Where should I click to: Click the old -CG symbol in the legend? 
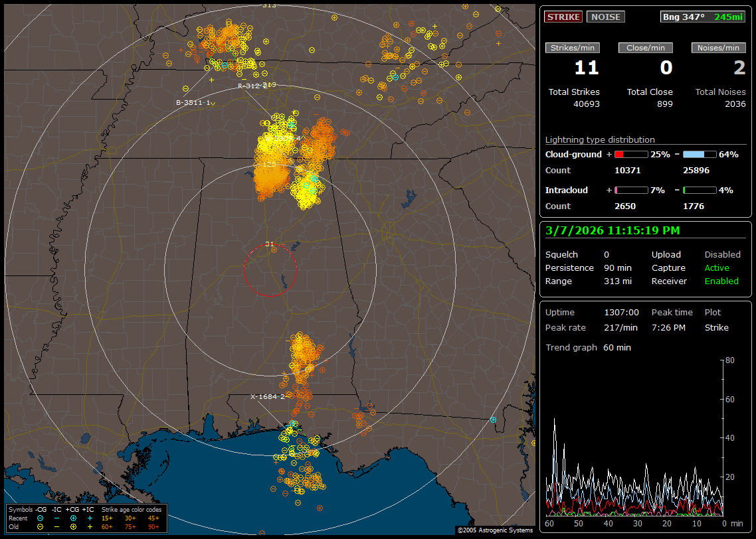click(x=41, y=526)
